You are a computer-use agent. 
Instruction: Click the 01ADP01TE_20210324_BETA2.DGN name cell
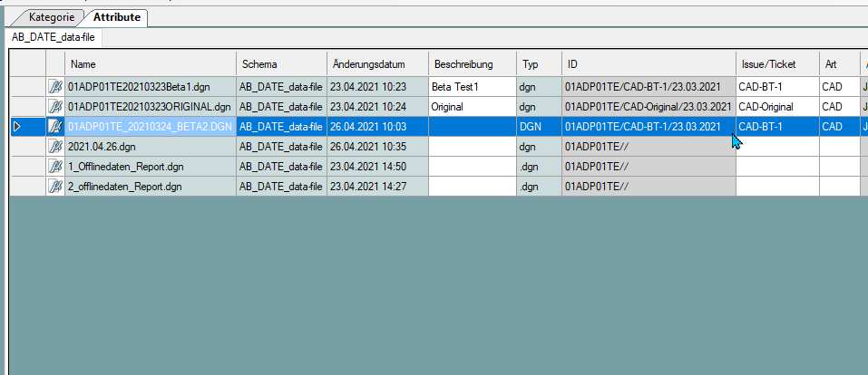151,127
